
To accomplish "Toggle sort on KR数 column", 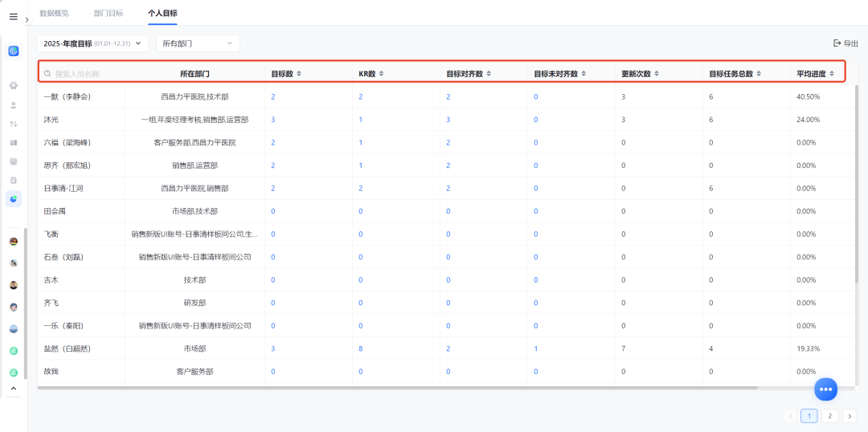I will (x=381, y=74).
